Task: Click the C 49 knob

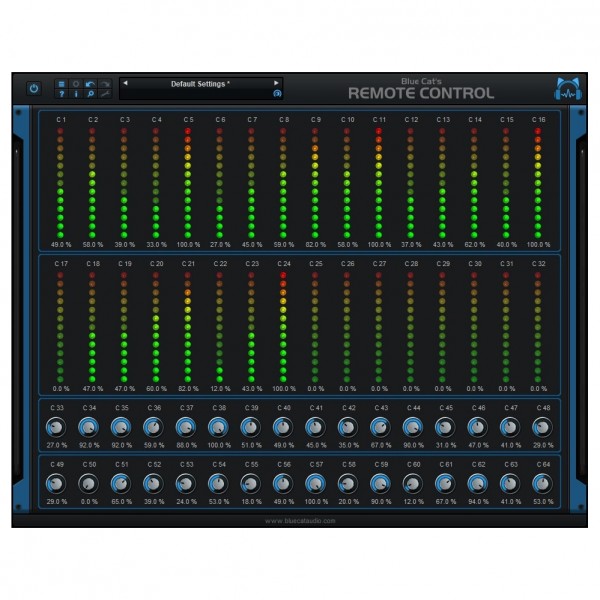Action: [x=56, y=484]
